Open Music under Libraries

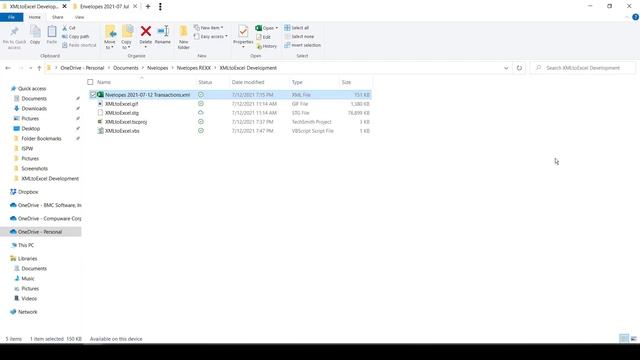28,279
